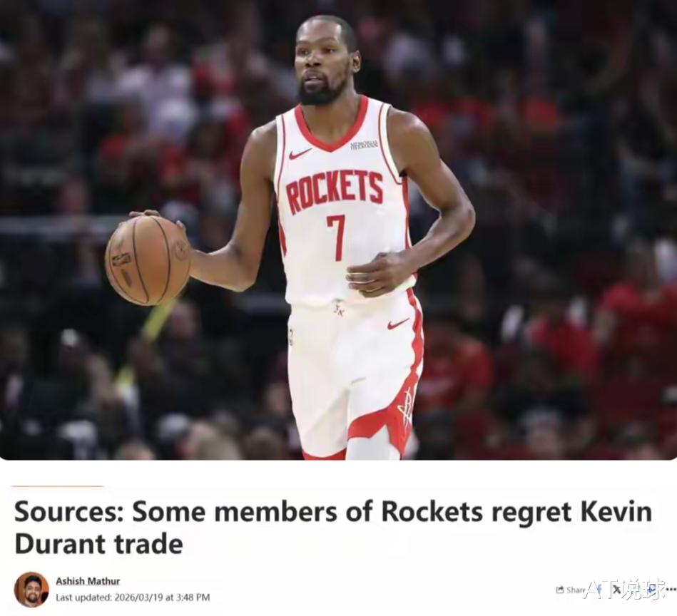Image resolution: width=677 pixels, height=616 pixels.
Task: Click the Nike swoosh on the jersey
Action: click(x=300, y=153)
